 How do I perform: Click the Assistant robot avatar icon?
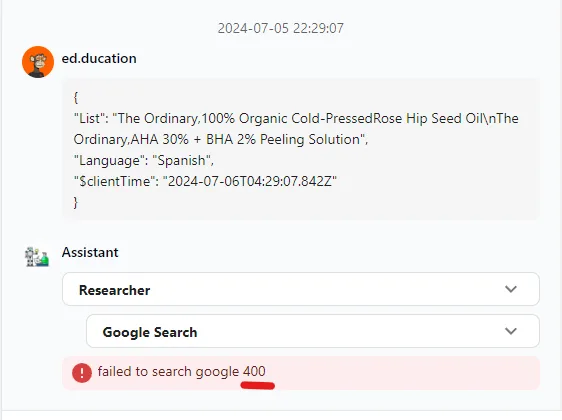point(37,257)
